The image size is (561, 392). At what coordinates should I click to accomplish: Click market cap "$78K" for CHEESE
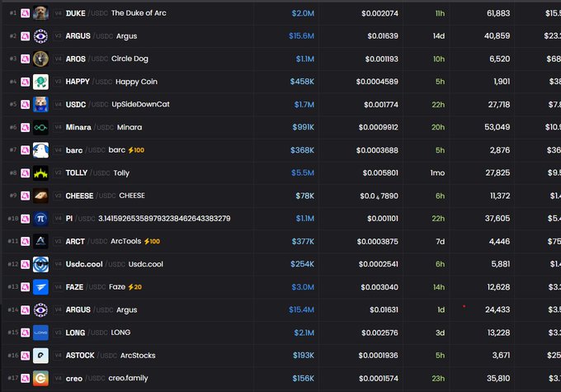pyautogui.click(x=304, y=196)
